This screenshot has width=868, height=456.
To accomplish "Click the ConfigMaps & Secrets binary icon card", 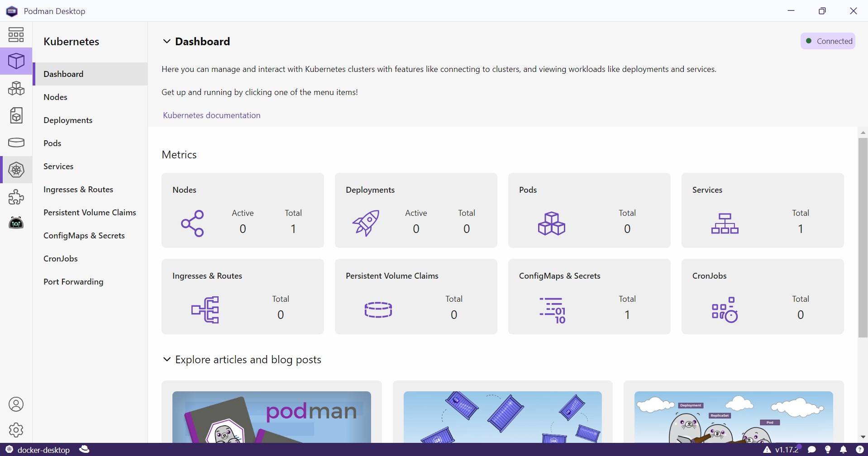I will click(552, 310).
